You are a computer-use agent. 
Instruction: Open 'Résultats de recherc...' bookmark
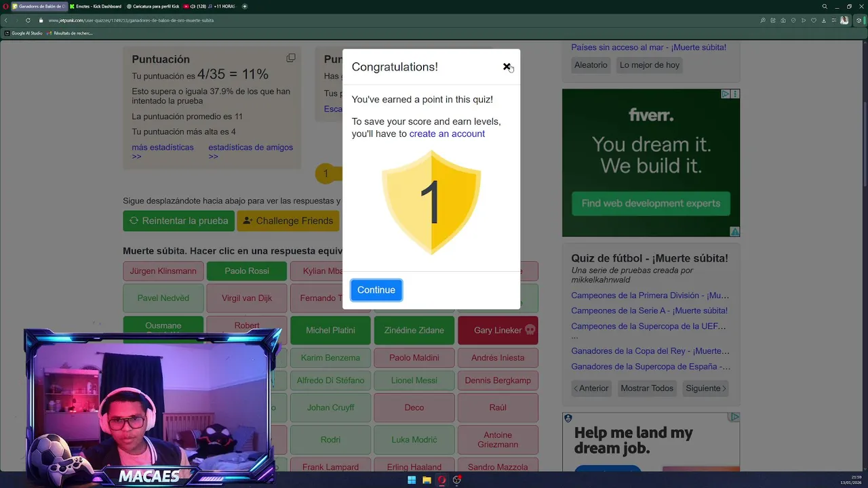(x=70, y=33)
